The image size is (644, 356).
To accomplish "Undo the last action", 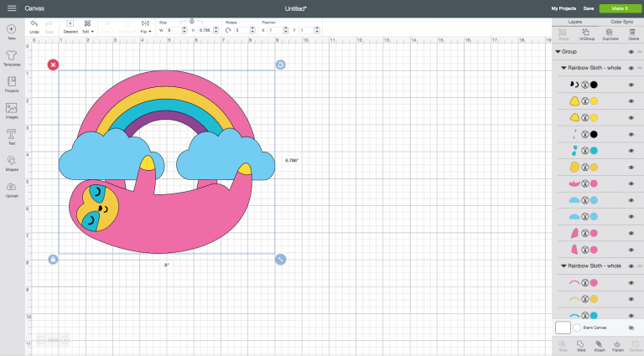I will click(34, 27).
